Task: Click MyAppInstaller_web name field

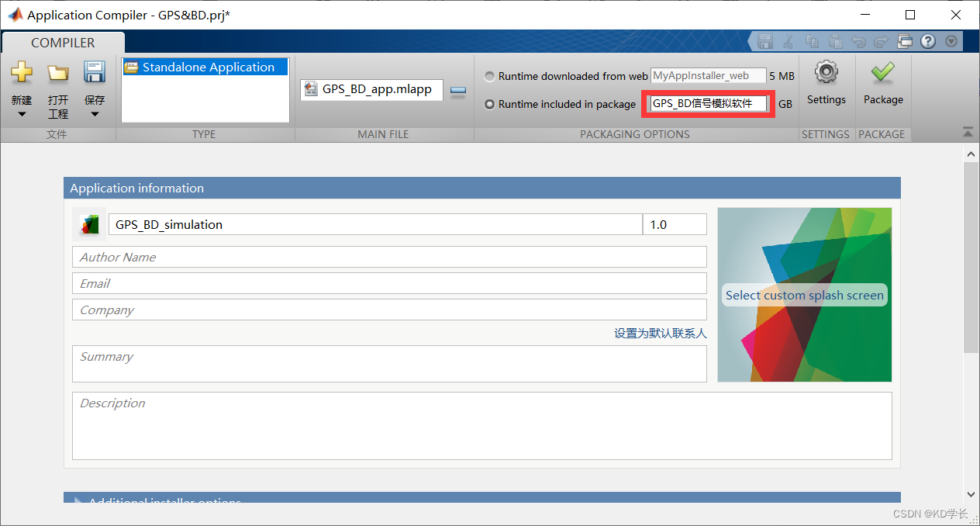Action: tap(708, 76)
